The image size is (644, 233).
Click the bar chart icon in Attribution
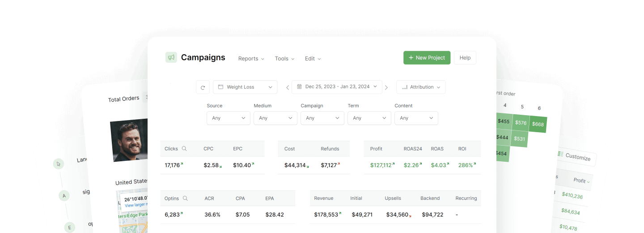coord(404,87)
